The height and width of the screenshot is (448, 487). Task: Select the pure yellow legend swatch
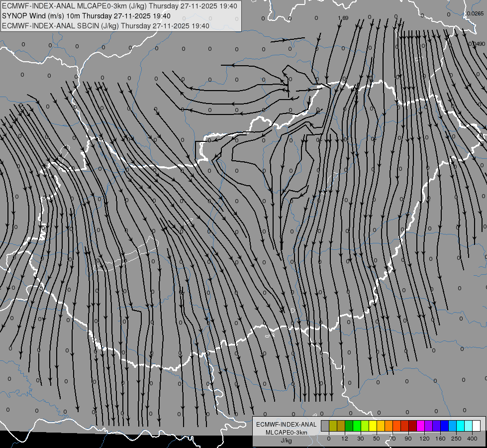point(373,426)
